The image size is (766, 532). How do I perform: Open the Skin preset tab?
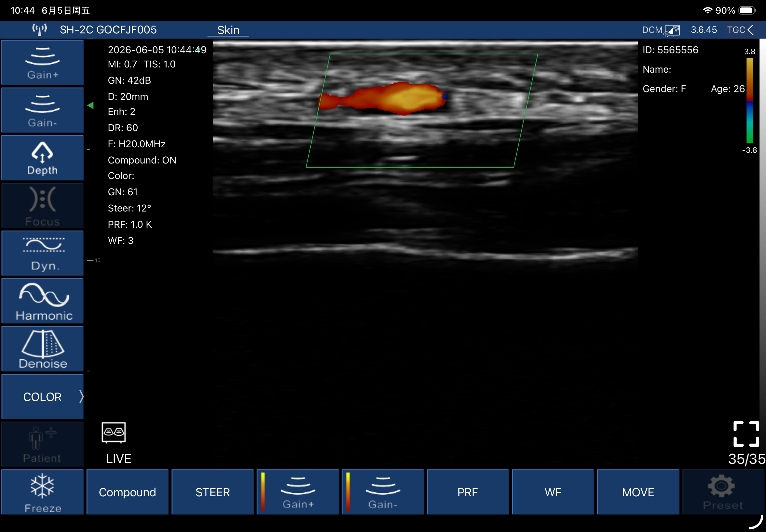[x=229, y=30]
